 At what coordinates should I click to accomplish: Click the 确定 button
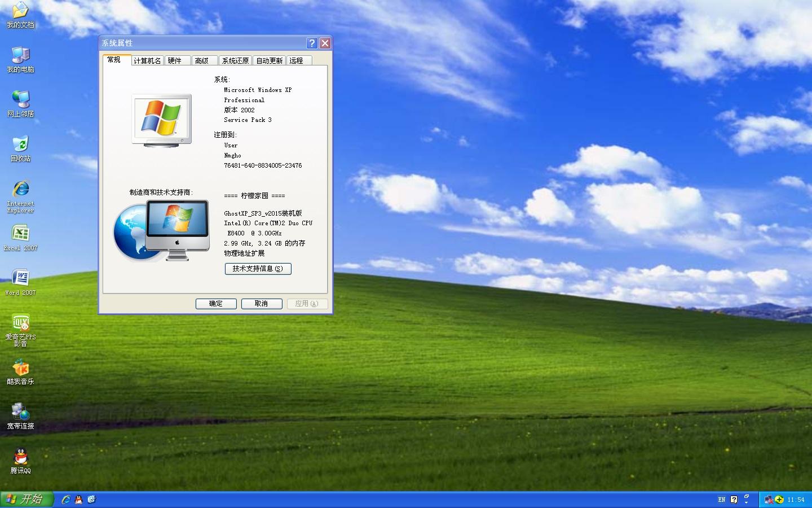tap(216, 304)
